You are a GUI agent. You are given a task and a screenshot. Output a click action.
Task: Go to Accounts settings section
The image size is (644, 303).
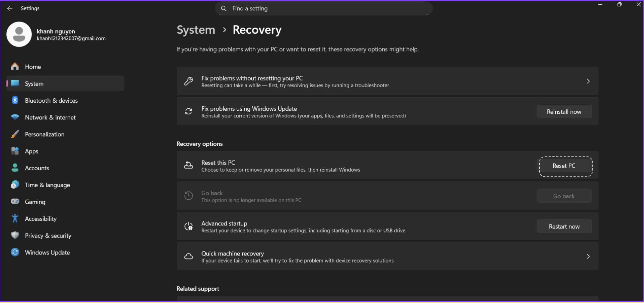(x=37, y=168)
